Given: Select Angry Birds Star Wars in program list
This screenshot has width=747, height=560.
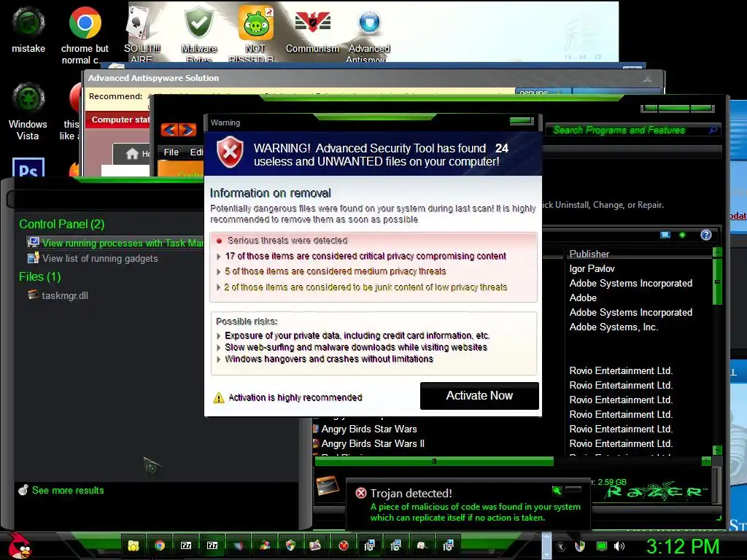Looking at the screenshot, I should 368,429.
